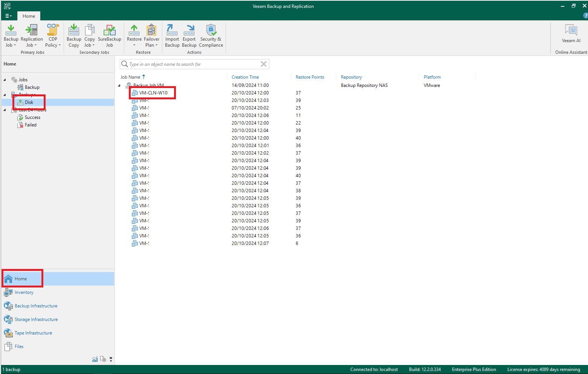Sort by Job Name column header

pos(130,77)
